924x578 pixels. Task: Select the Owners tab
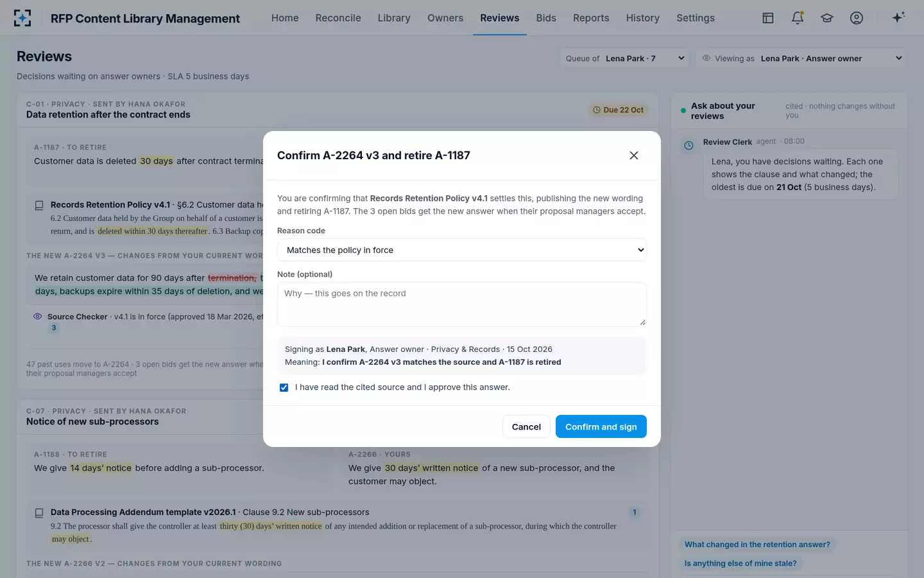point(445,18)
